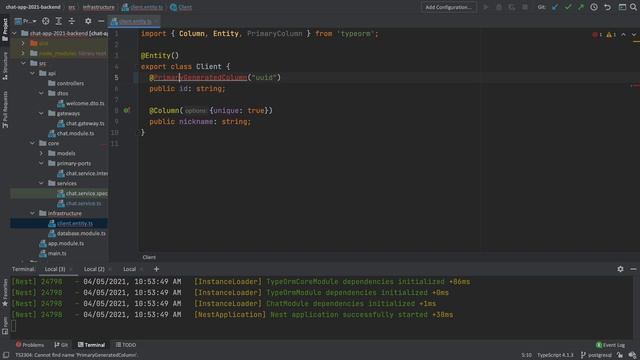Open the Structure side tool window
The height and width of the screenshot is (360, 640).
tap(5, 66)
